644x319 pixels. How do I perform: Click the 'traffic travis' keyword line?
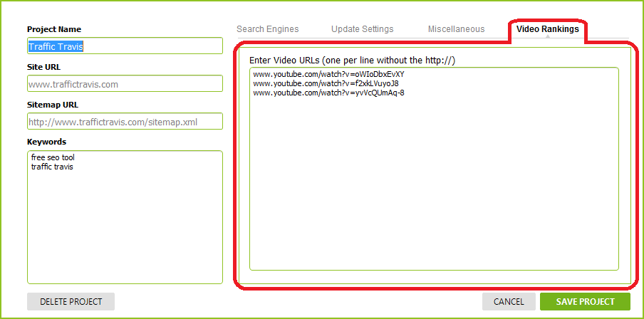point(52,167)
